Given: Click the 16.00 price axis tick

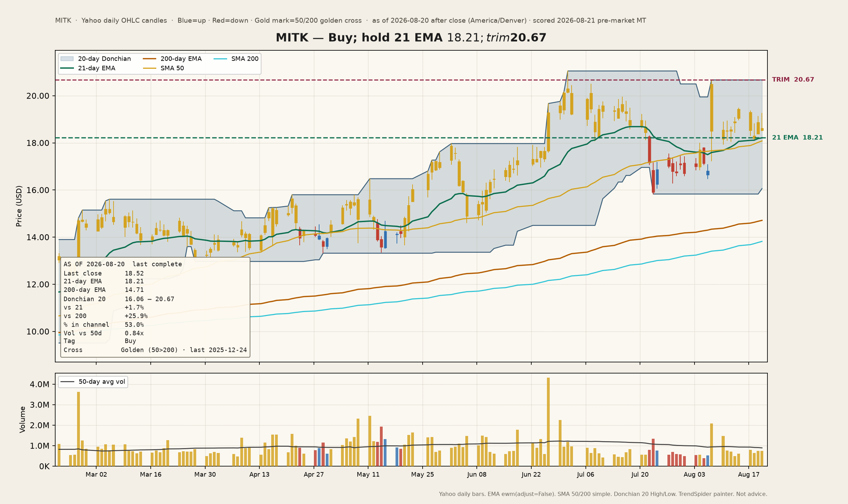Looking at the screenshot, I should (x=38, y=190).
